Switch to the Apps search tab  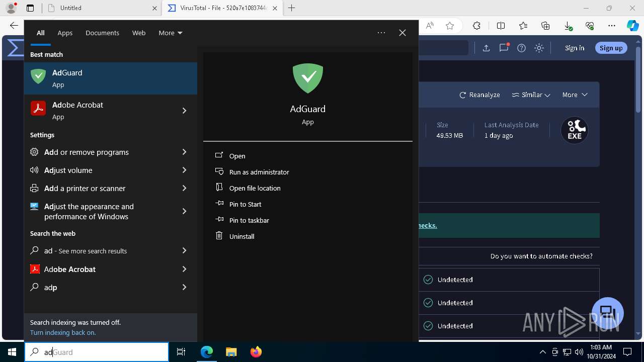point(65,33)
